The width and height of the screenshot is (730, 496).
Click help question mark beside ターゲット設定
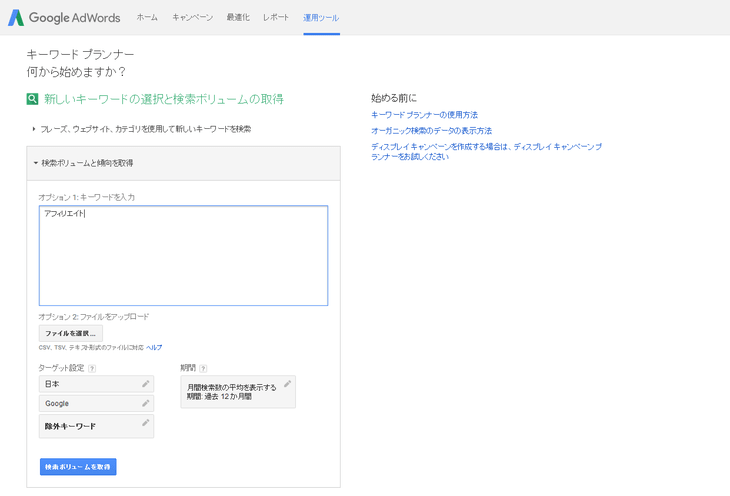(92, 368)
